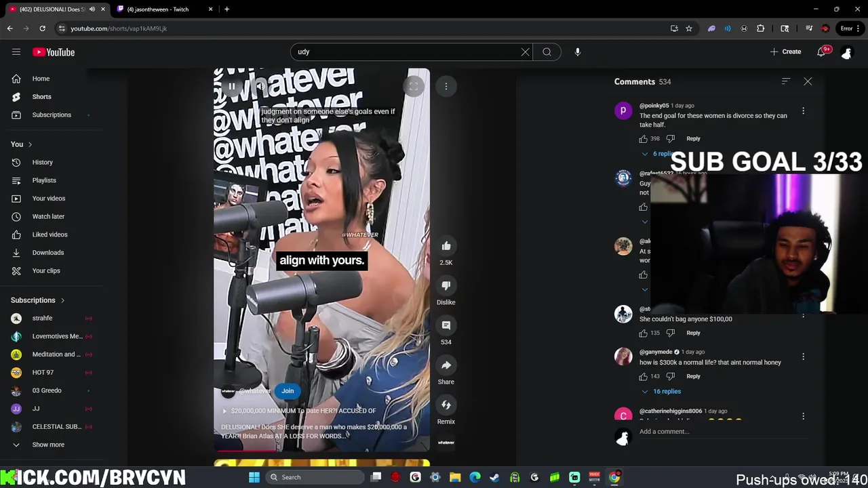Viewport: 868px width, 488px height.
Task: Reply to the "She couldn't bag anyone" comment
Action: pyautogui.click(x=693, y=333)
